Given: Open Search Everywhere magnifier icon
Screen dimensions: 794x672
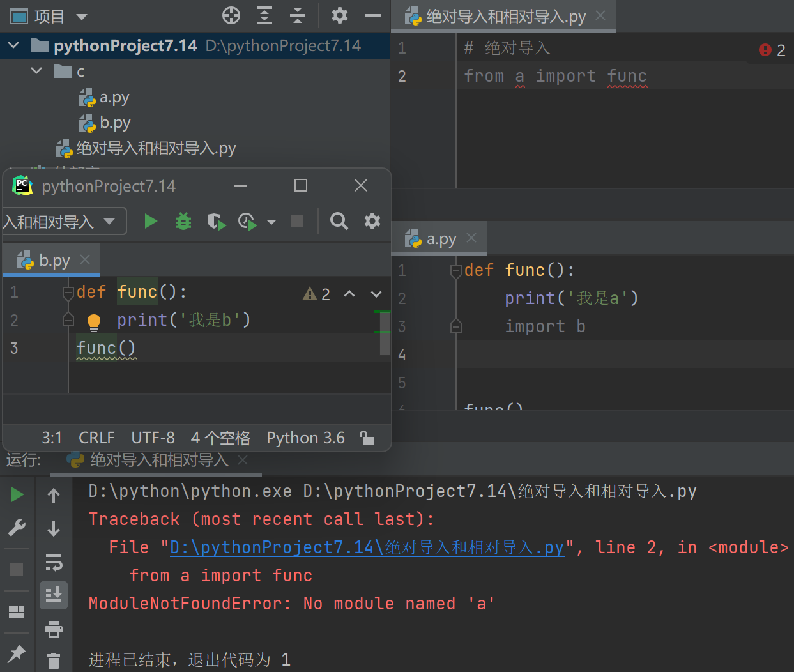Looking at the screenshot, I should click(339, 221).
